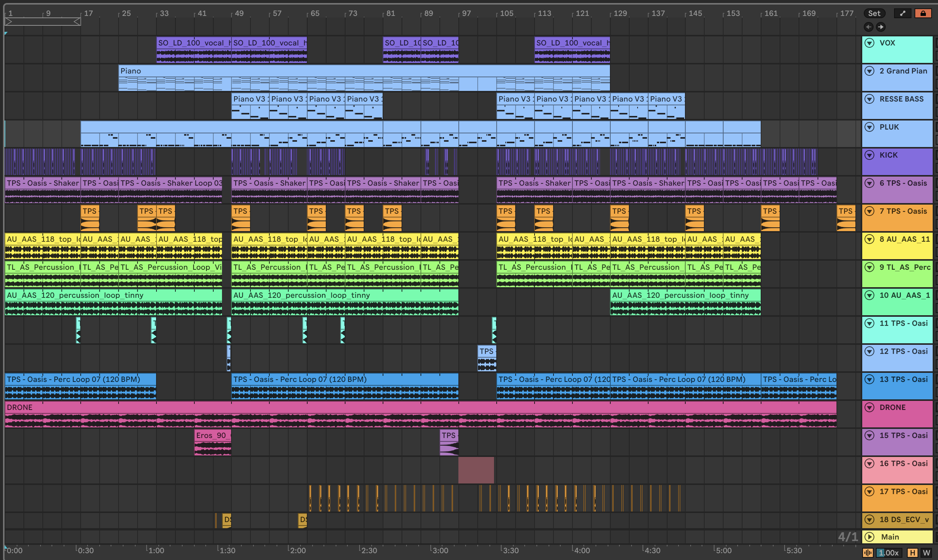
Task: Click the 1.00x zoom factor field
Action: (x=888, y=553)
